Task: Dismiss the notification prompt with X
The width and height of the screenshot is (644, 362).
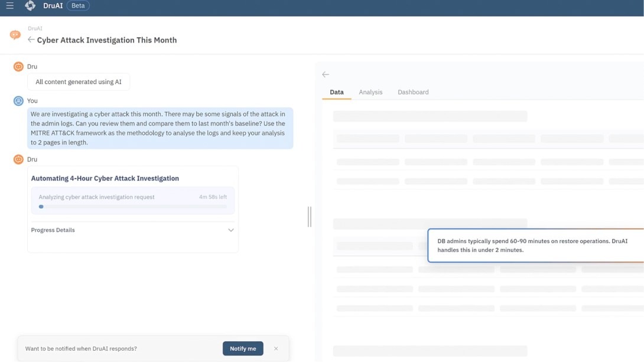Action: [276, 348]
